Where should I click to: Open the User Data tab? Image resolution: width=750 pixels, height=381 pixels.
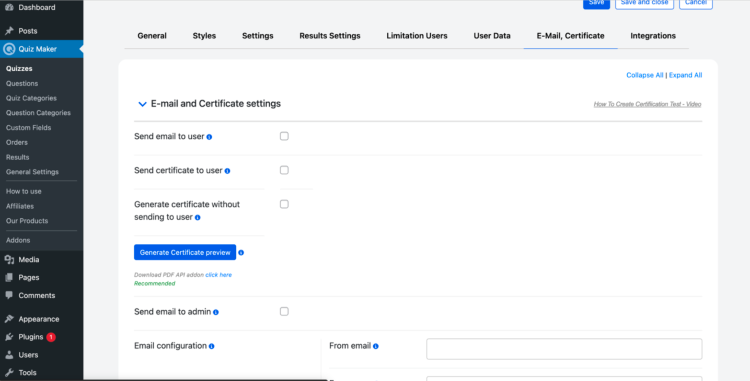[x=492, y=36]
